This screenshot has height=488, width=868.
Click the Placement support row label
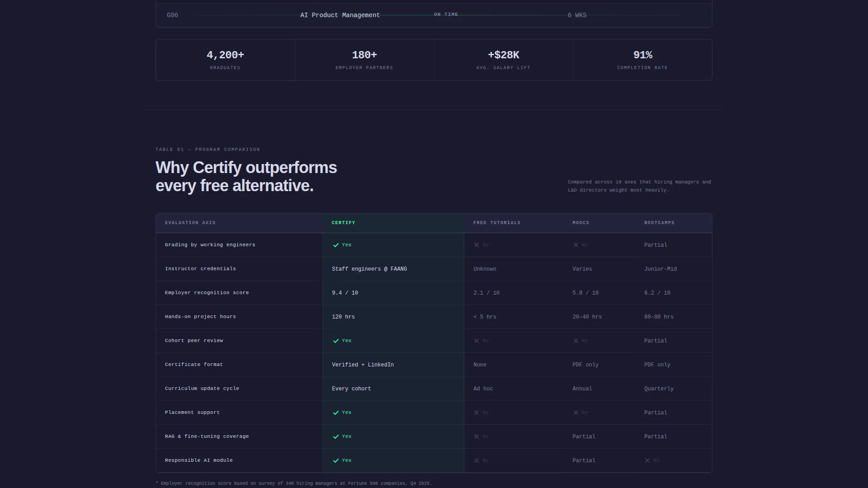192,413
